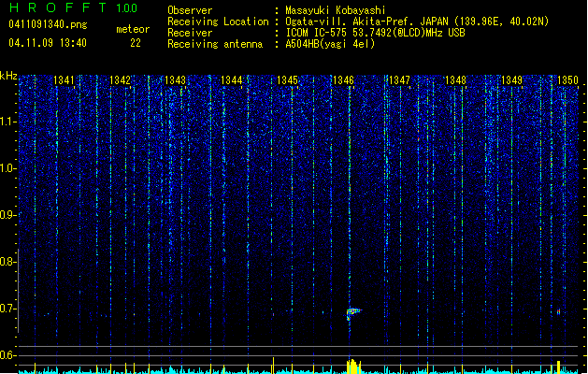Click the 1349 time marker
Viewport: 588px width, 374px height.
pos(512,80)
